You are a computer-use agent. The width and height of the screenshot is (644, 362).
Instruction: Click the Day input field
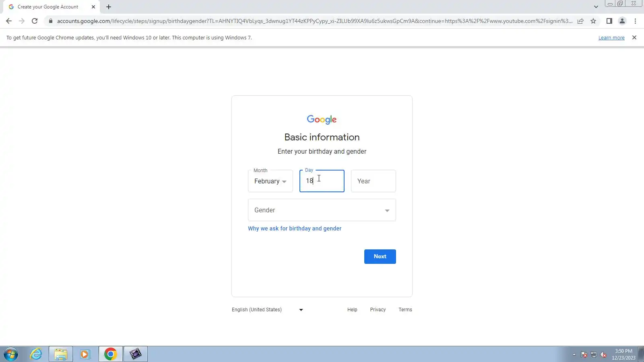(x=322, y=181)
